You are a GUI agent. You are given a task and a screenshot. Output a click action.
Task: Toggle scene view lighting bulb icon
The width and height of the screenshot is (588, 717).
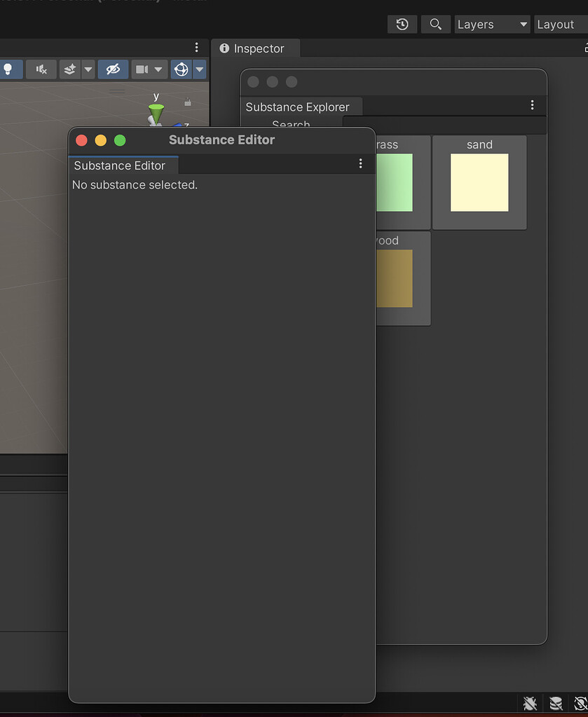7,69
